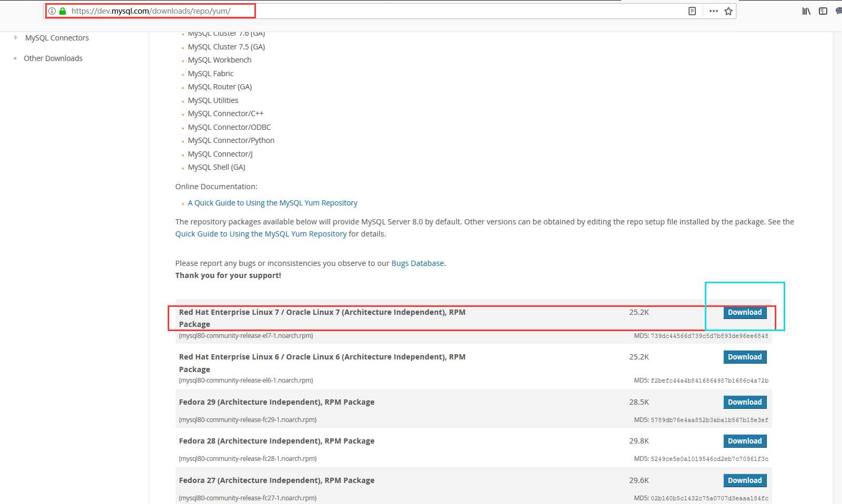Click the site information icon in address bar
The height and width of the screenshot is (504, 842).
click(x=52, y=11)
